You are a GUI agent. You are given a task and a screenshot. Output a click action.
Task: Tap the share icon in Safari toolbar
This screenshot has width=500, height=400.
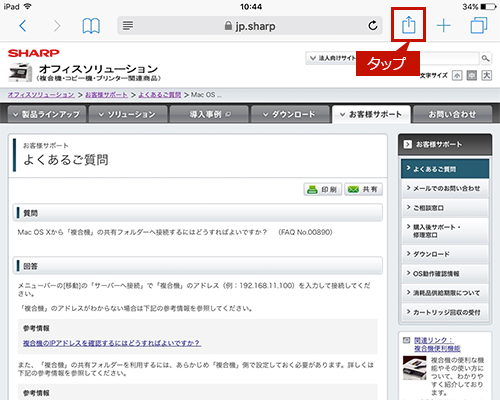[x=408, y=25]
